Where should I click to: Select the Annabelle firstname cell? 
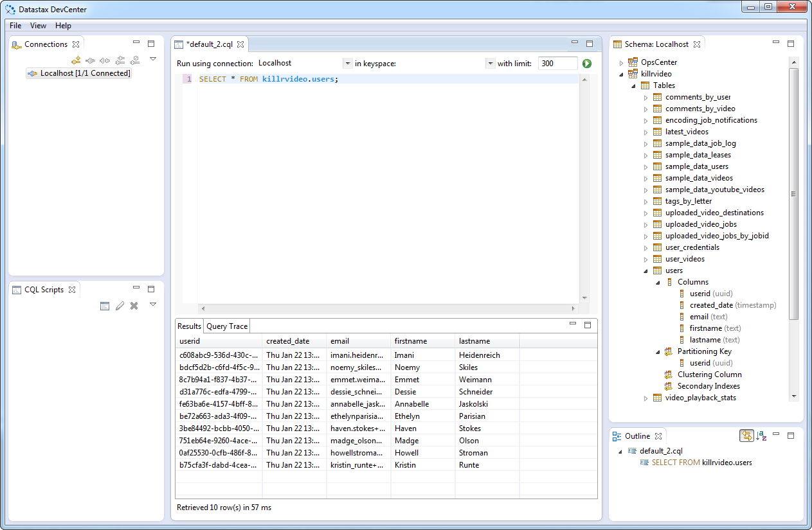(423, 403)
